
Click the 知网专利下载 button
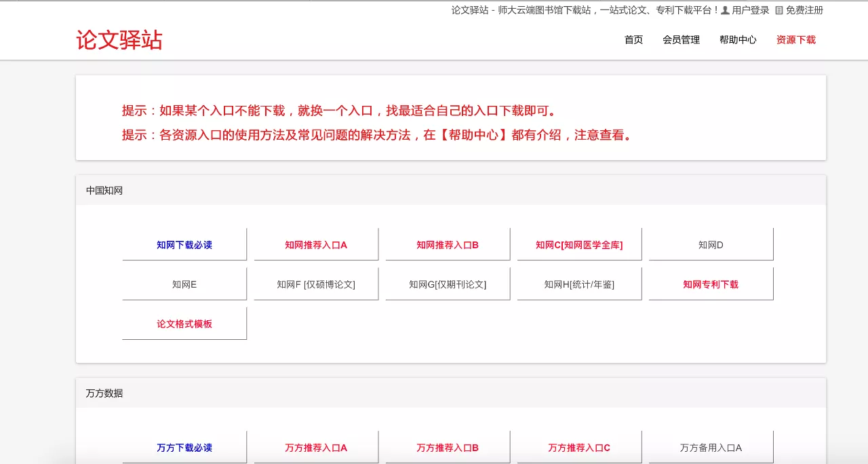(711, 284)
